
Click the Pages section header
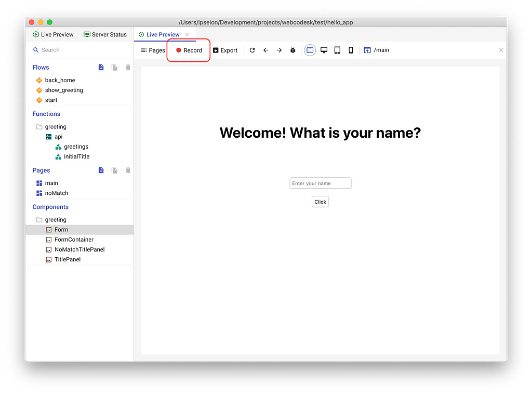pos(41,170)
